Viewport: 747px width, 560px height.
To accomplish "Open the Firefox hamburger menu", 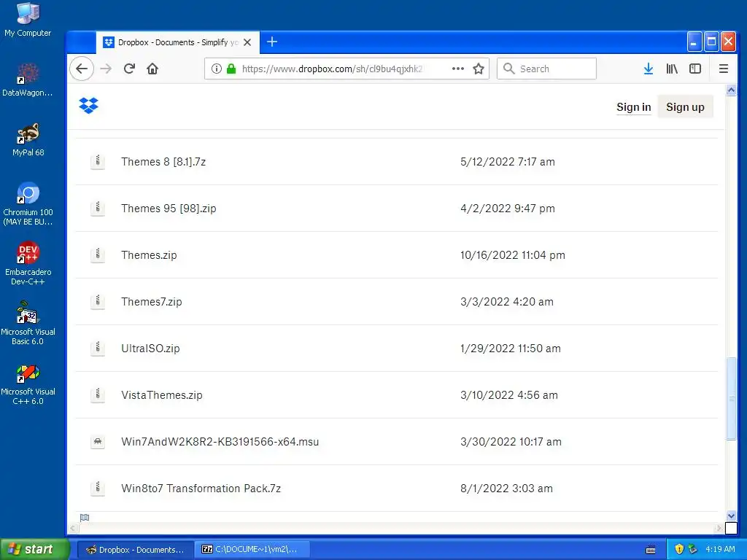I will [723, 69].
